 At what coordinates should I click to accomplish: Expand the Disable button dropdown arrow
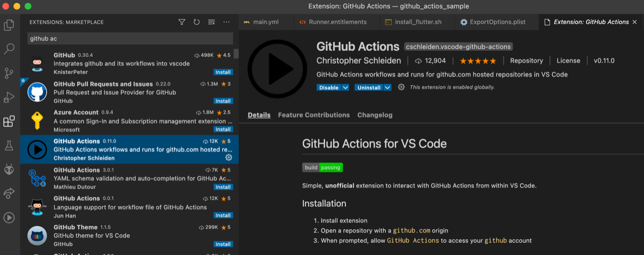click(345, 87)
